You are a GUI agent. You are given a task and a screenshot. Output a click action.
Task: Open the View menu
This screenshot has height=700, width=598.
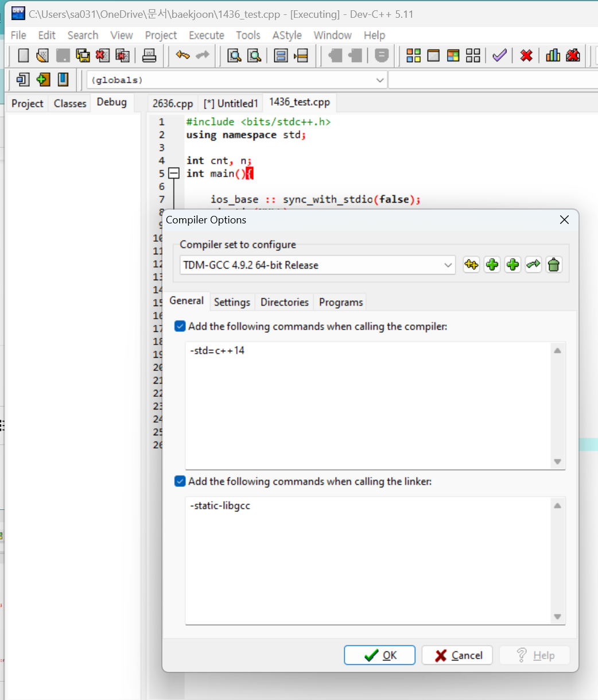pyautogui.click(x=122, y=35)
